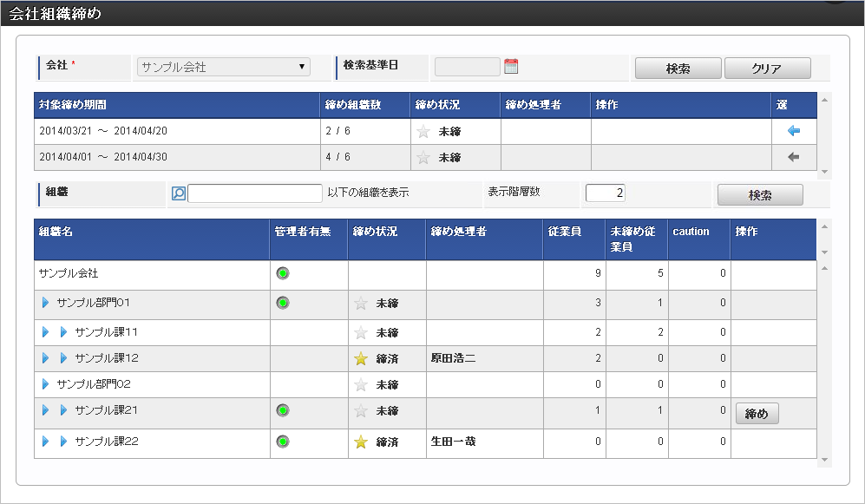The height and width of the screenshot is (504, 865).
Task: Click the green manager indicator for サンプル会社
Action: pyautogui.click(x=283, y=273)
